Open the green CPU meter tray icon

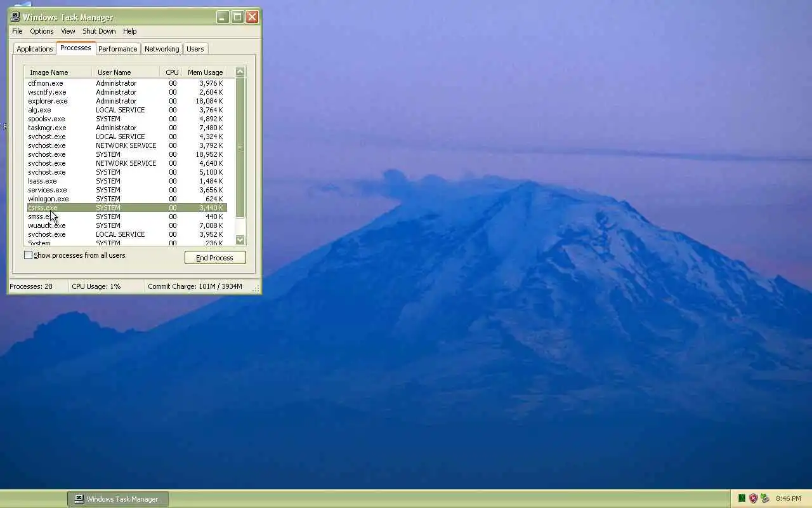742,498
